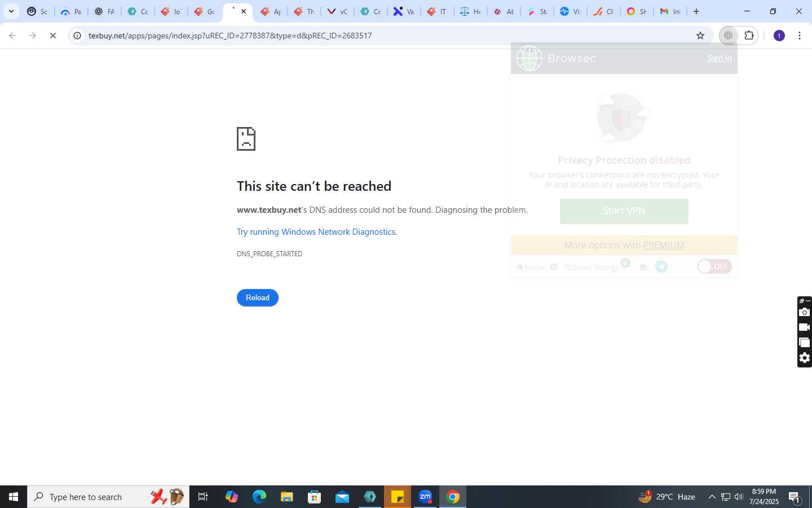The height and width of the screenshot is (508, 812).
Task: Open Browsec Smart Settings
Action: pos(592,267)
